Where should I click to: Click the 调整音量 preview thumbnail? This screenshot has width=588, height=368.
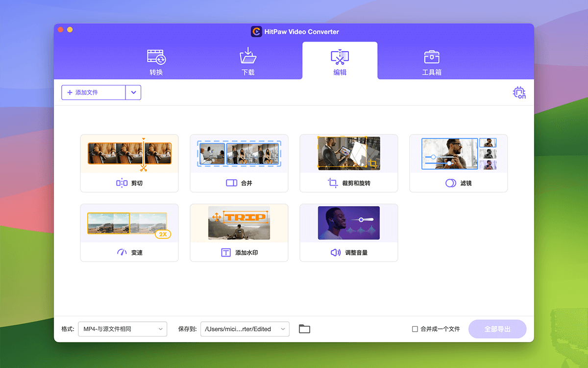(349, 223)
